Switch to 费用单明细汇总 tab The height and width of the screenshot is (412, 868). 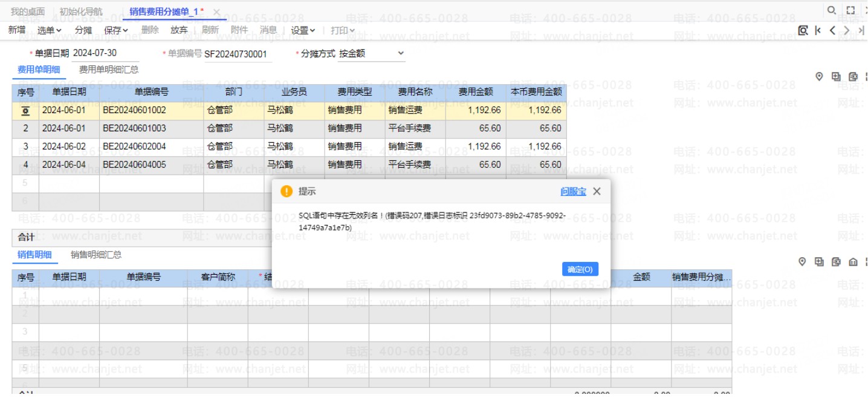pos(109,70)
